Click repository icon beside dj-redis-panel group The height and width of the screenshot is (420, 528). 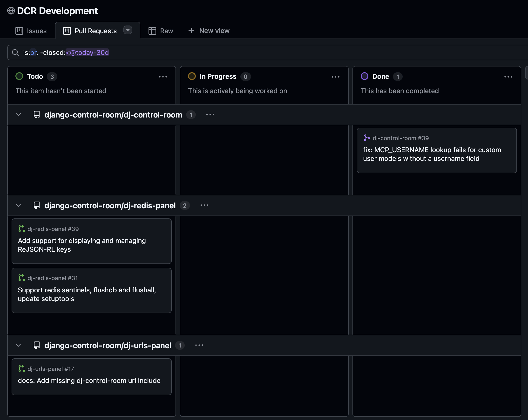37,205
